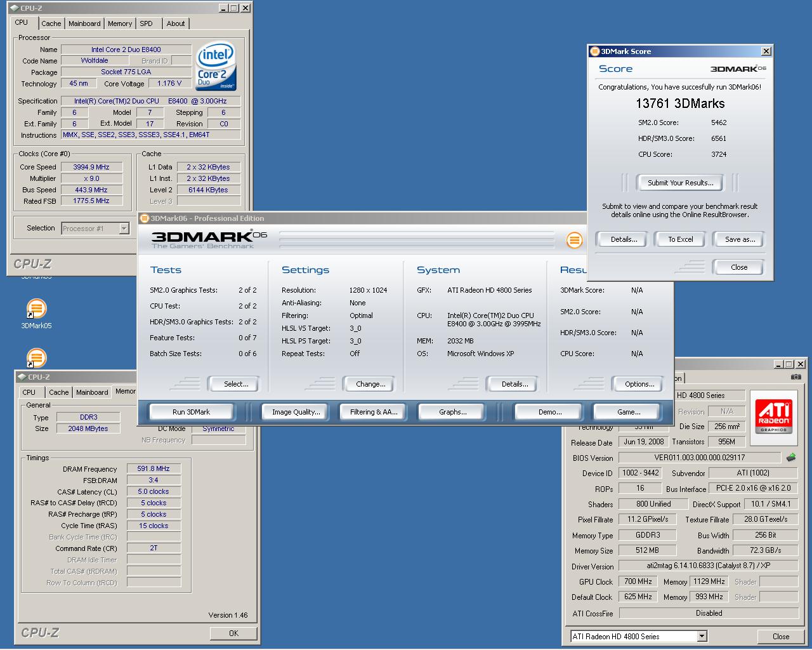Viewport: 812px width, 650px height.
Task: Click the memory Size value 2048 MBytes
Action: [x=88, y=428]
